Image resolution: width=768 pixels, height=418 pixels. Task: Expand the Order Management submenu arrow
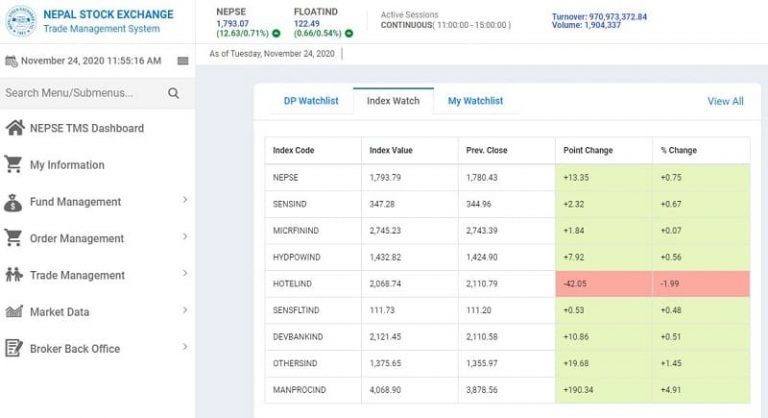click(x=185, y=238)
